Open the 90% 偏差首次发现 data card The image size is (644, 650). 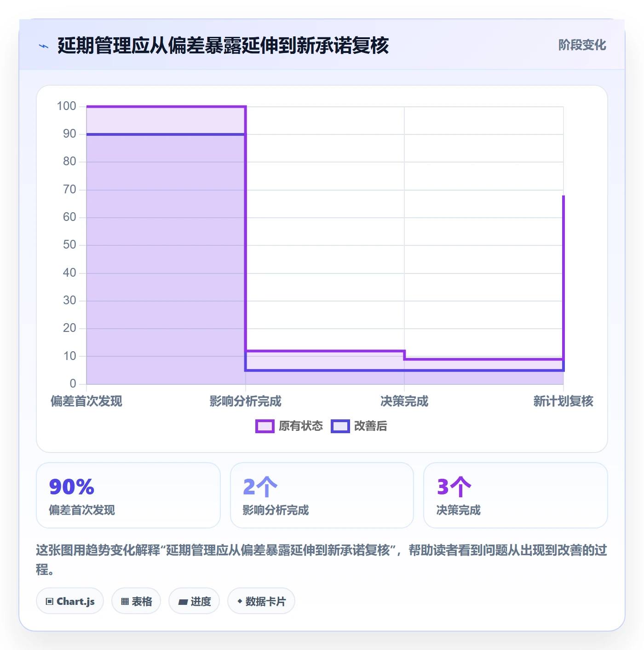click(x=128, y=495)
